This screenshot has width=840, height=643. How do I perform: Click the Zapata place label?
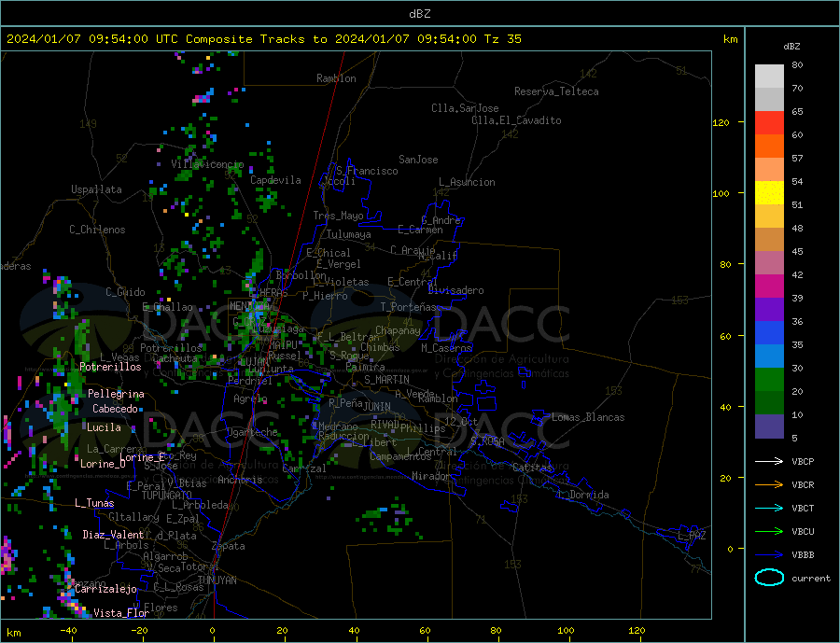[x=229, y=546]
